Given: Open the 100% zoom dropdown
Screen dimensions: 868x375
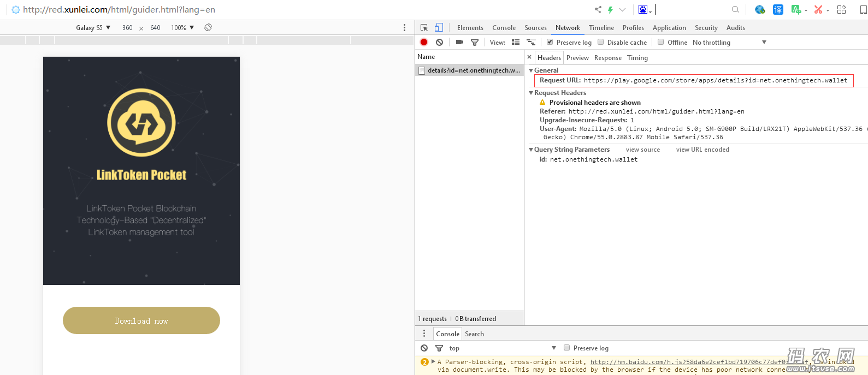Looking at the screenshot, I should [182, 27].
